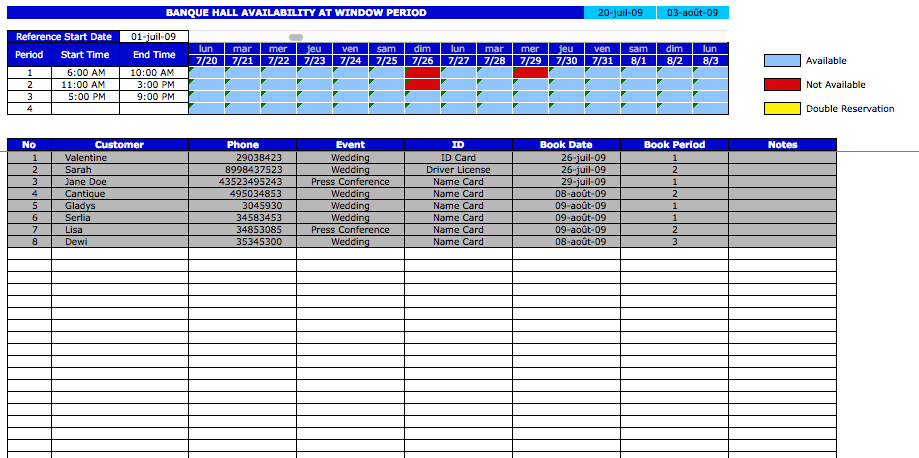Click red unavailable cell for 7/29 period 1
The width and height of the screenshot is (919, 458).
[530, 73]
